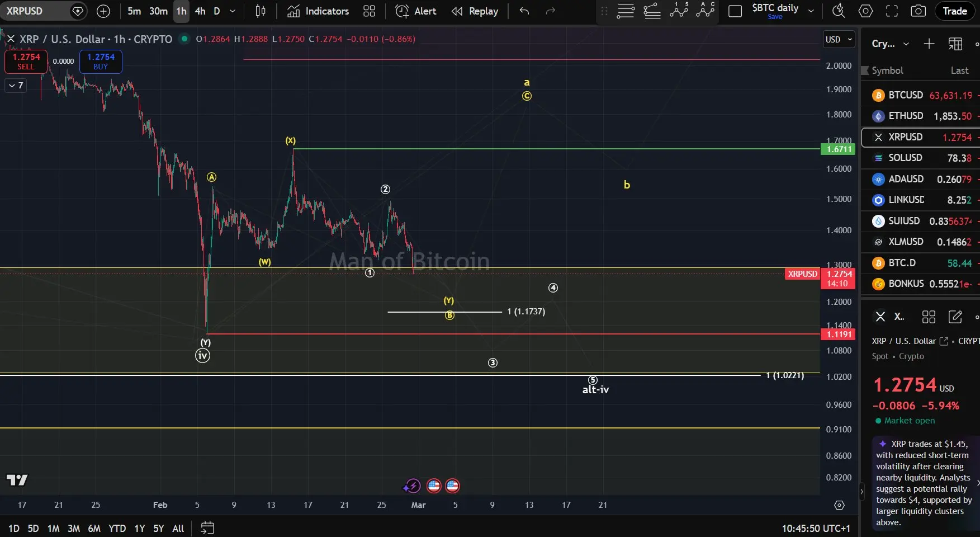Select the 6M date range
Viewport: 980px width, 537px height.
point(94,529)
